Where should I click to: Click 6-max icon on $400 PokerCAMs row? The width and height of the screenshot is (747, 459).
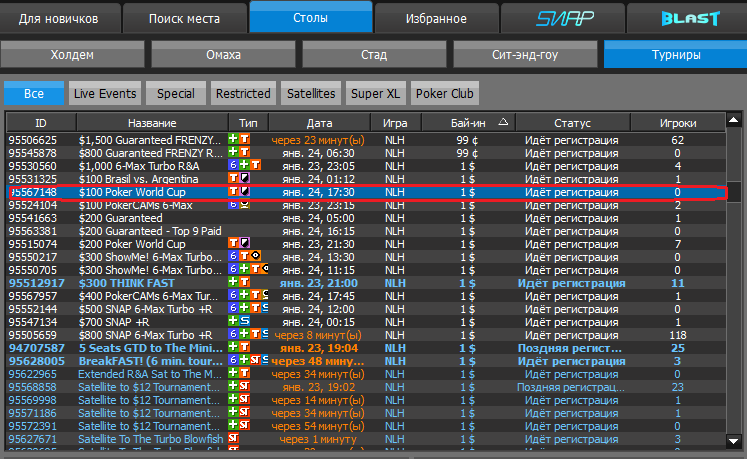click(233, 295)
